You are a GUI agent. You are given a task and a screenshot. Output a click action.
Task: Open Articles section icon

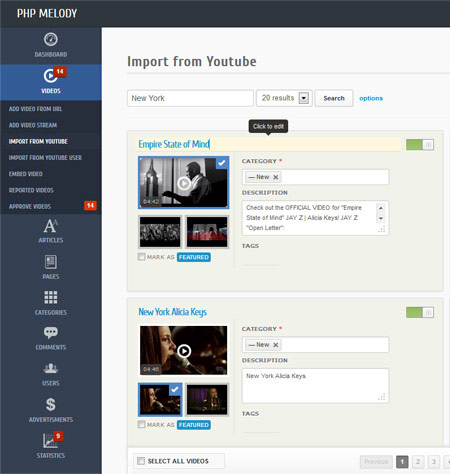[x=51, y=226]
